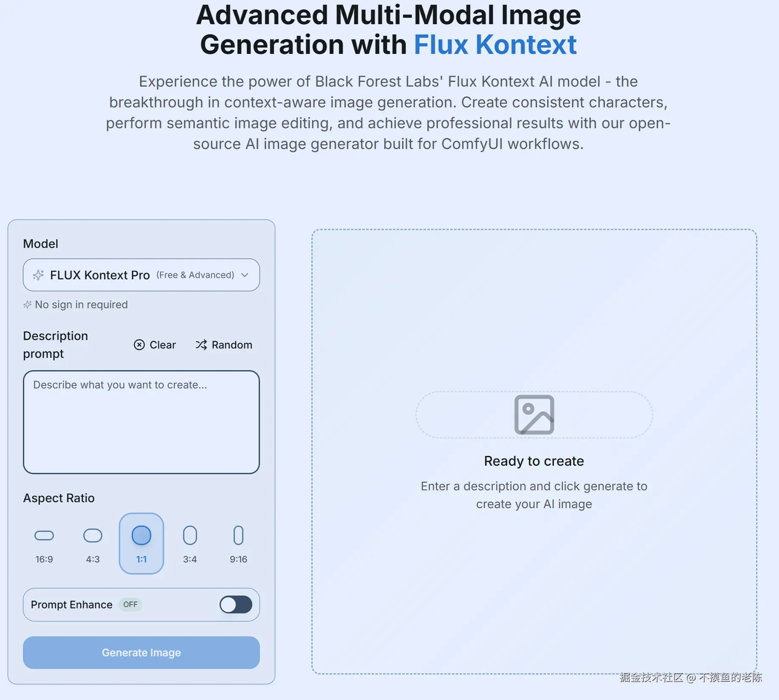Viewport: 779px width, 700px height.
Task: Click the 'No sign in required' text
Action: [x=81, y=304]
